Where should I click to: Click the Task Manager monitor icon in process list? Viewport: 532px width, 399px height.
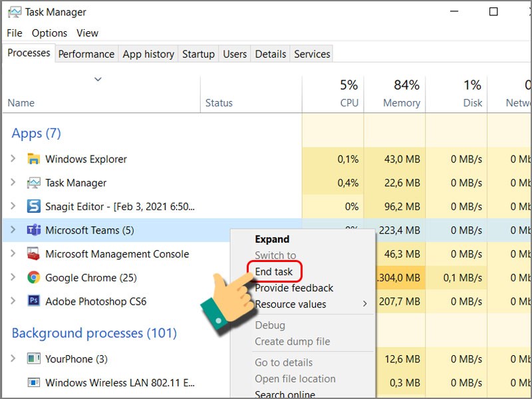[33, 183]
